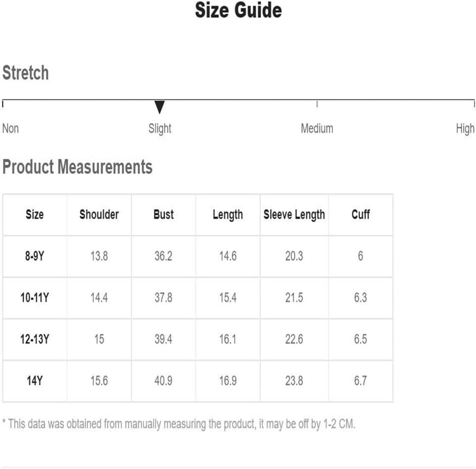Select the High stretch label
The height and width of the screenshot is (469, 476).
(465, 129)
